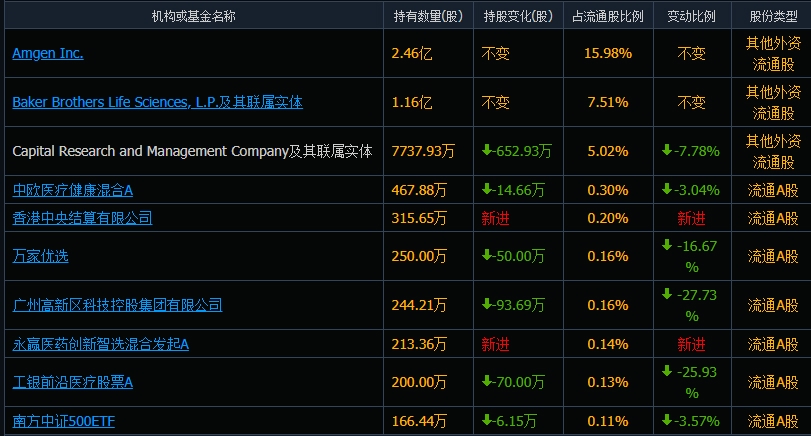Select the 213.36万 holding value
This screenshot has width=811, height=436.
point(419,344)
